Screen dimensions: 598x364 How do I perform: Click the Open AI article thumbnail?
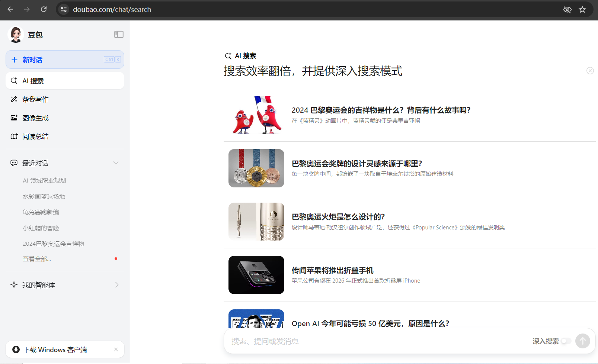click(x=256, y=319)
